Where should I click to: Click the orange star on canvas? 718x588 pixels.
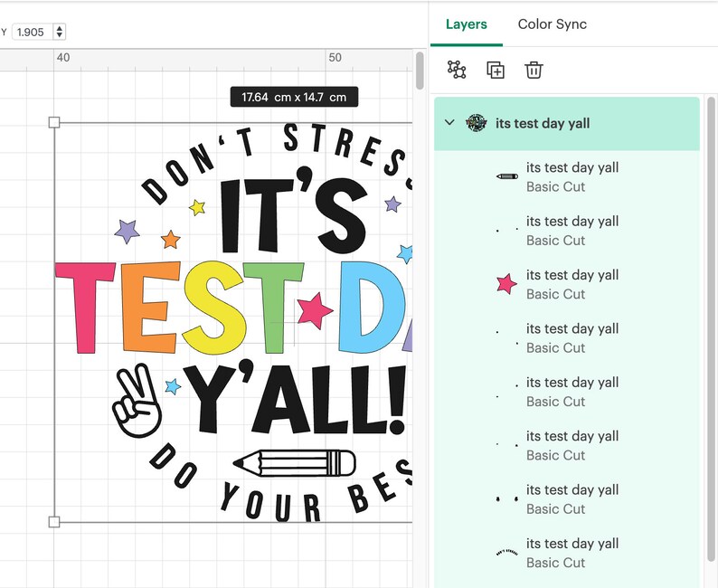coord(171,240)
